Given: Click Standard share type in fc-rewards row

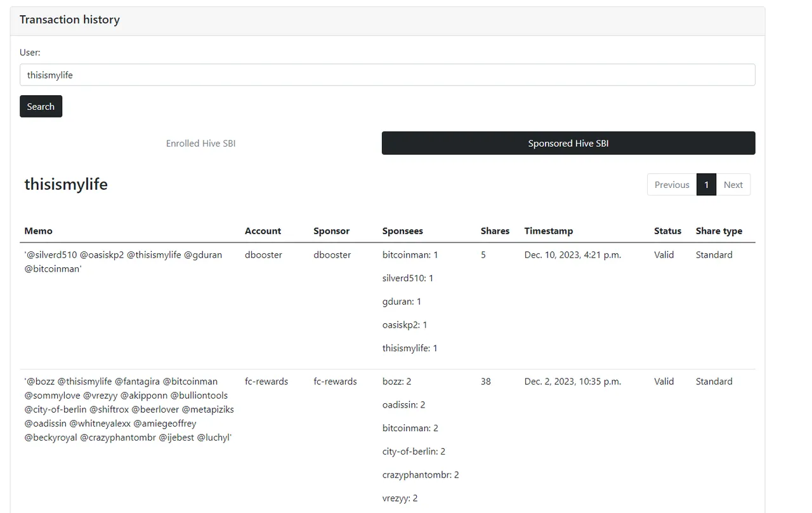Looking at the screenshot, I should click(714, 382).
